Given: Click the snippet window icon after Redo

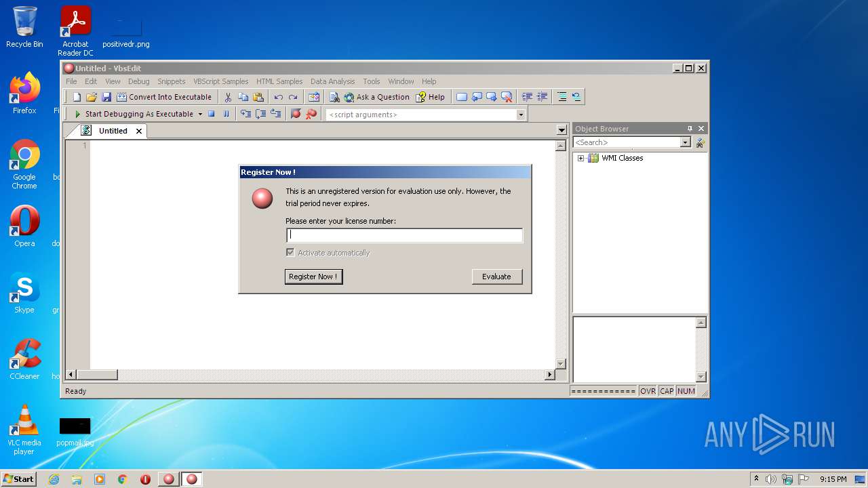Looking at the screenshot, I should pyautogui.click(x=313, y=97).
